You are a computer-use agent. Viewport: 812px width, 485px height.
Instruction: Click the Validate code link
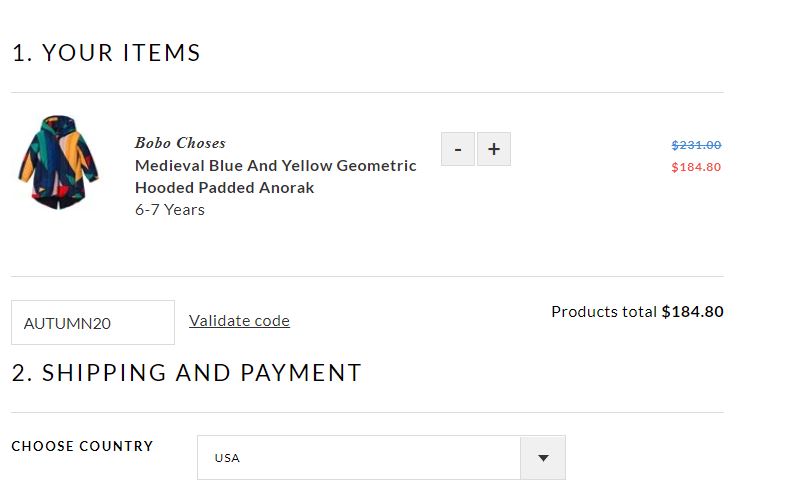pyautogui.click(x=239, y=321)
